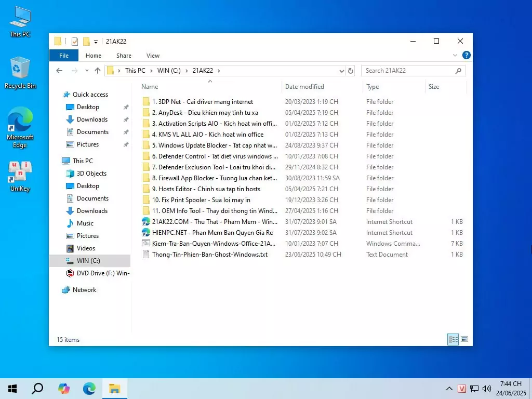Select folder 1. 3DP Net
The width and height of the screenshot is (532, 399).
click(202, 102)
